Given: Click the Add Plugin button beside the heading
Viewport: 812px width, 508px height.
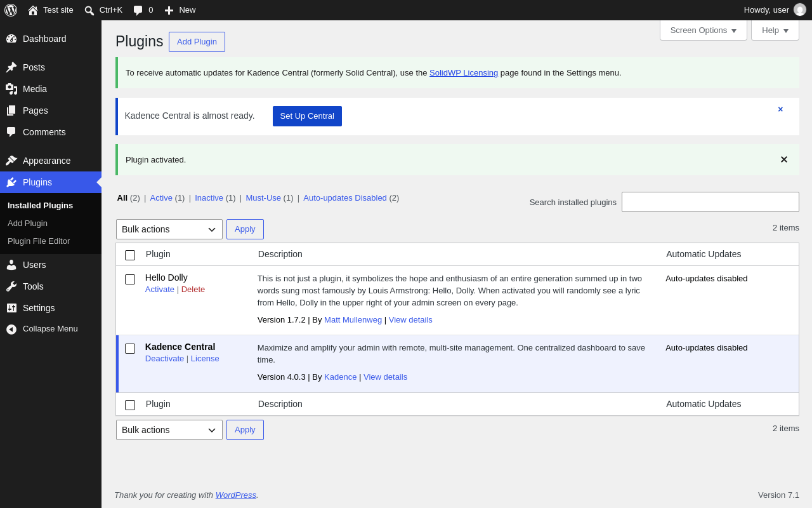Looking at the screenshot, I should (197, 42).
